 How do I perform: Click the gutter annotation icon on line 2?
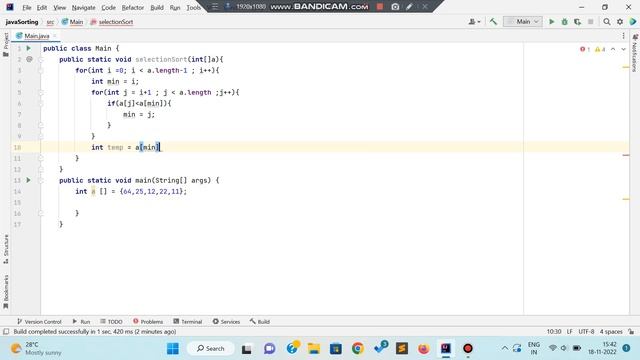pyautogui.click(x=29, y=59)
